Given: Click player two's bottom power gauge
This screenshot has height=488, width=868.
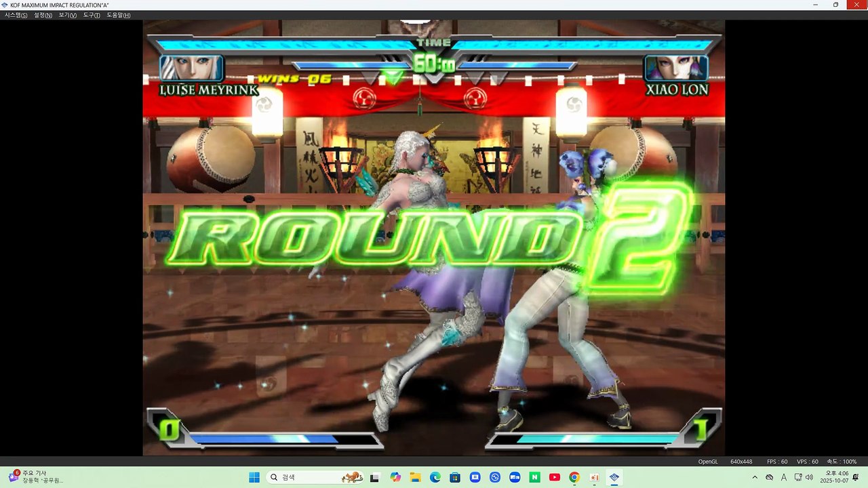Looking at the screenshot, I should 583,439.
